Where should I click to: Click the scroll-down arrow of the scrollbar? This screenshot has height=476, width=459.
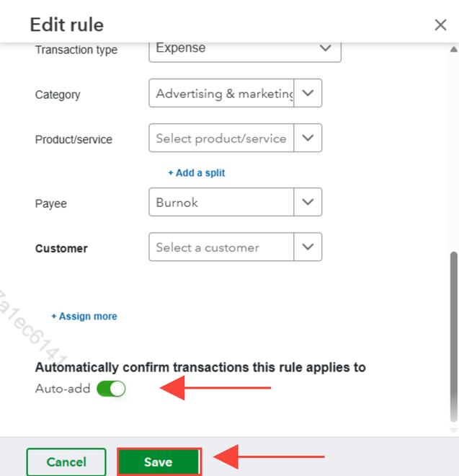(x=453, y=428)
